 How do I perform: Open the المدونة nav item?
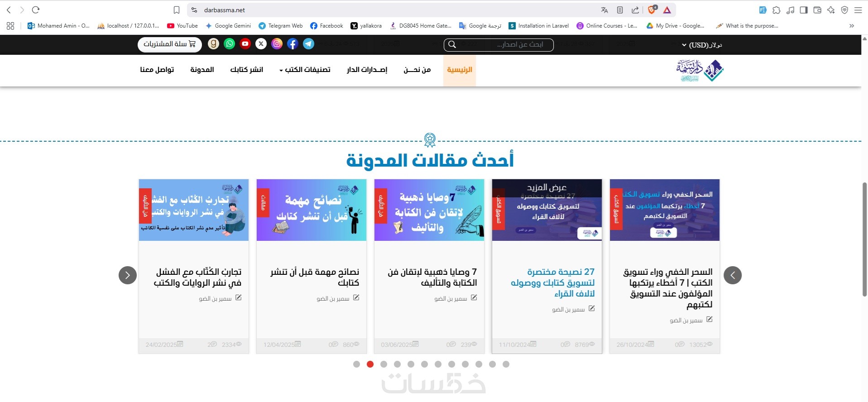tap(202, 70)
